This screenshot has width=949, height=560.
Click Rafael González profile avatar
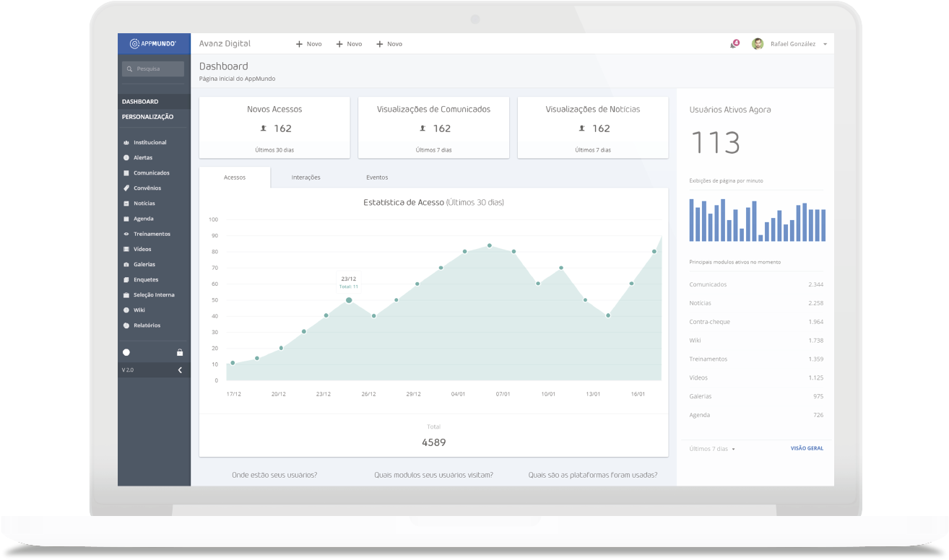coord(758,44)
